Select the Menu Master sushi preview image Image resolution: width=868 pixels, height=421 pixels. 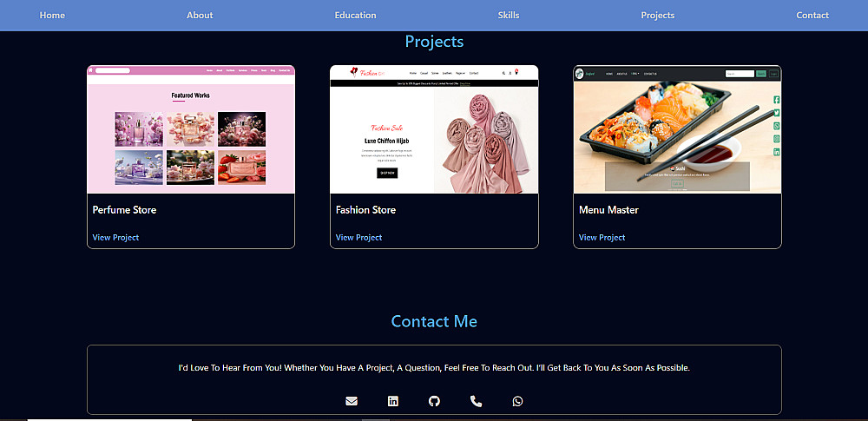[x=677, y=129]
